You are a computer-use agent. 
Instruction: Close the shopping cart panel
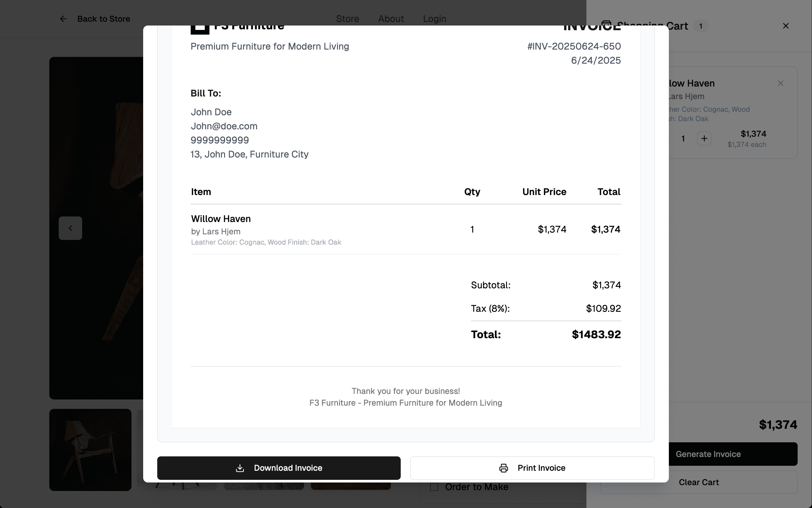pos(786,26)
